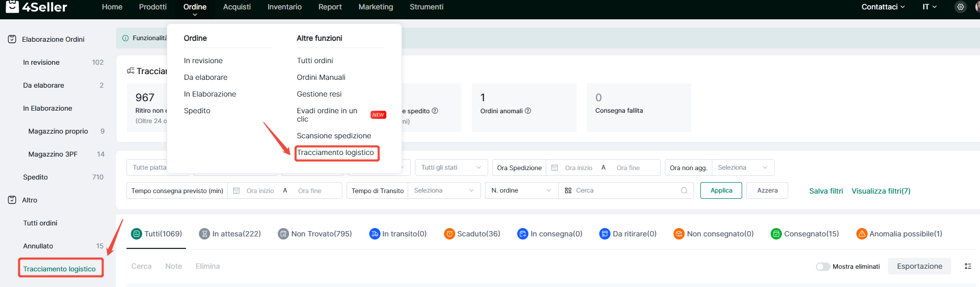Image resolution: width=980 pixels, height=287 pixels.
Task: Open the Tutti gli stati dropdown
Action: pyautogui.click(x=451, y=168)
